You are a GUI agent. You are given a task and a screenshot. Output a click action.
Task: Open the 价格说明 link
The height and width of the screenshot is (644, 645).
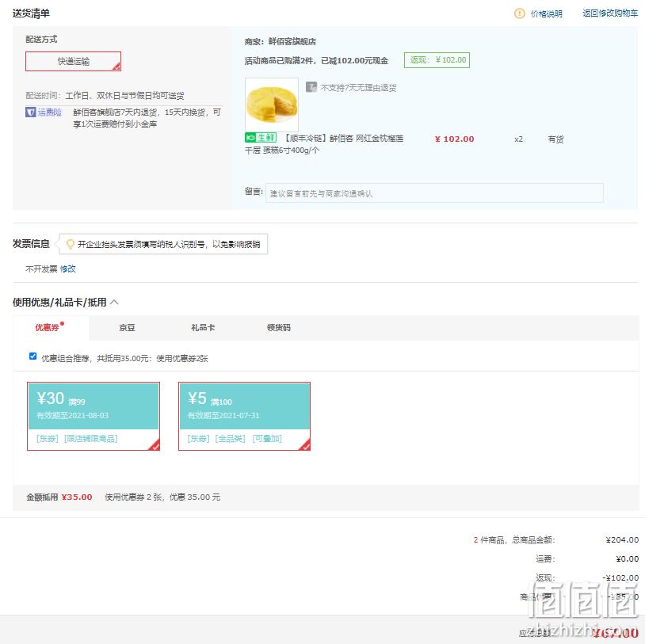click(546, 13)
